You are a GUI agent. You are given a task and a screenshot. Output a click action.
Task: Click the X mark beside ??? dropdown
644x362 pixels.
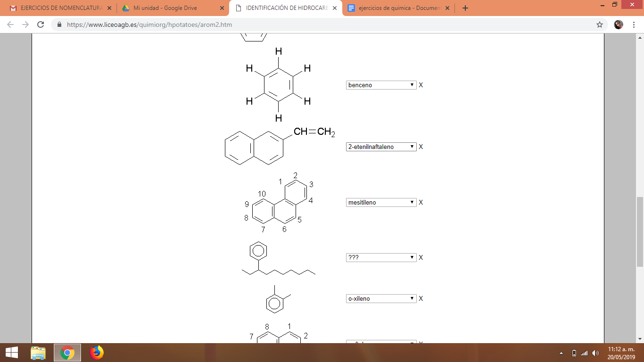pyautogui.click(x=421, y=258)
